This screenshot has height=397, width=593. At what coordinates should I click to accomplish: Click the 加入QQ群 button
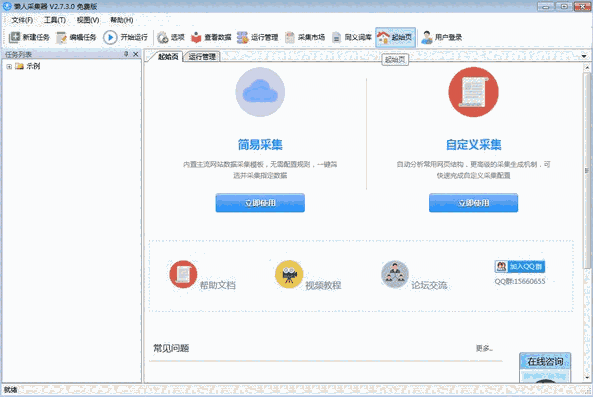coord(520,267)
